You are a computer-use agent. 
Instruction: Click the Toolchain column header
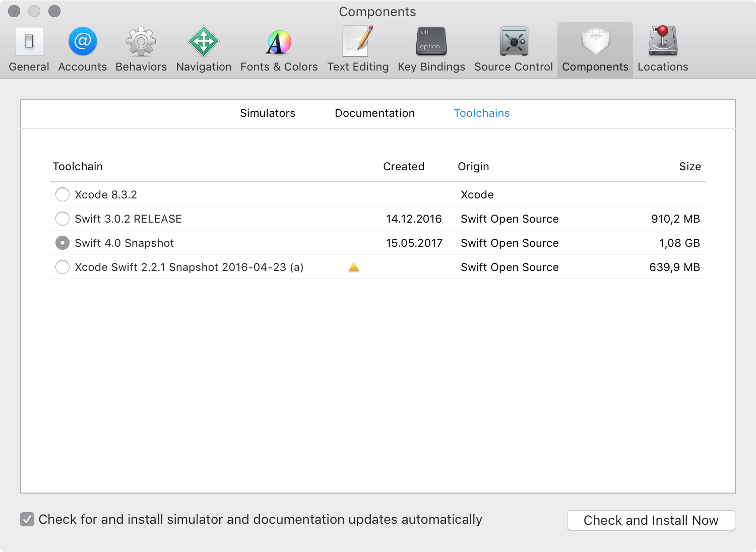click(x=78, y=167)
